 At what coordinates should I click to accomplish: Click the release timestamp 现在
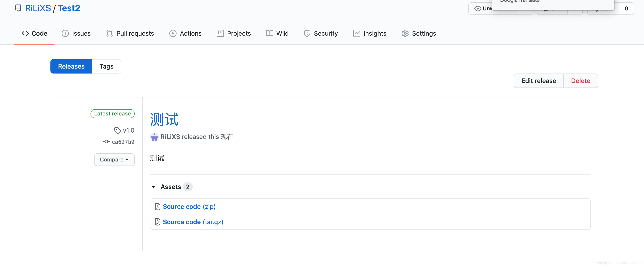[x=227, y=137]
